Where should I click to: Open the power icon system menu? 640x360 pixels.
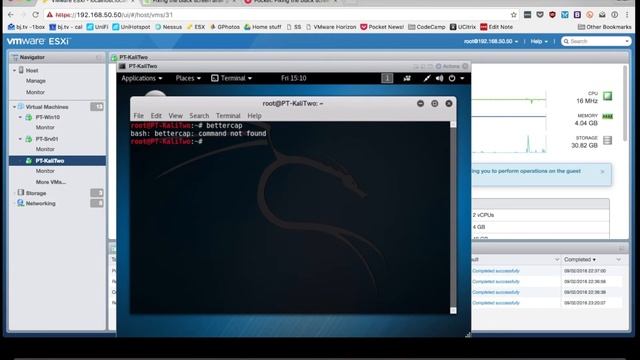pyautogui.click(x=456, y=78)
